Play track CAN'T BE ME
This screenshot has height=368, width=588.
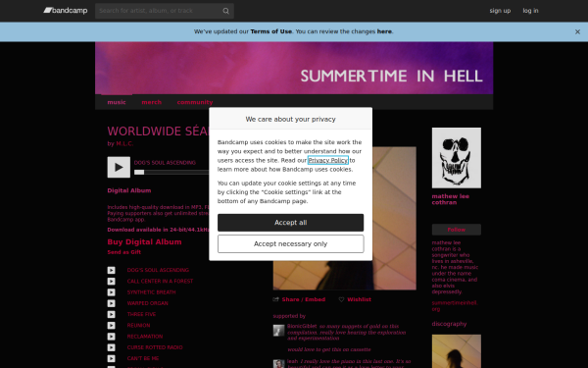112,358
